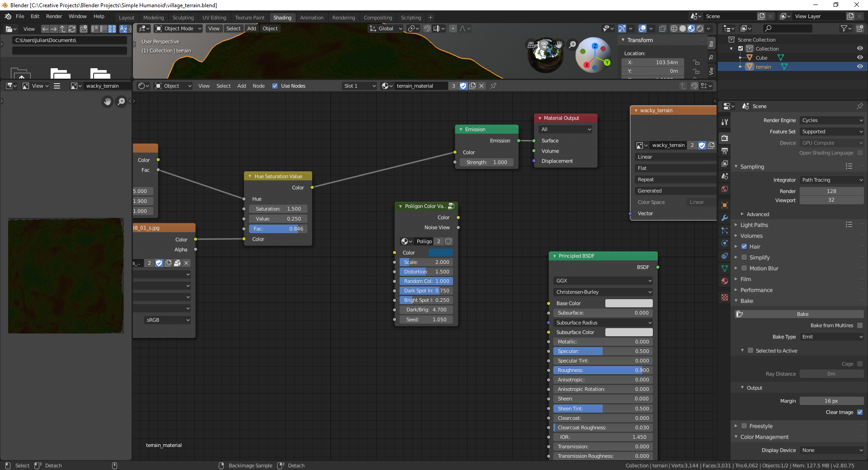Hide the terrain object in Outliner
The height and width of the screenshot is (470, 868).
click(x=860, y=66)
